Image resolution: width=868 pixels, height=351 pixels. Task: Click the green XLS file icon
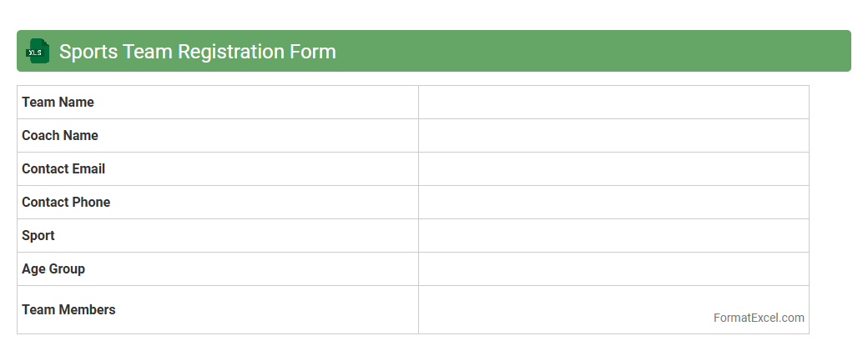click(x=38, y=51)
